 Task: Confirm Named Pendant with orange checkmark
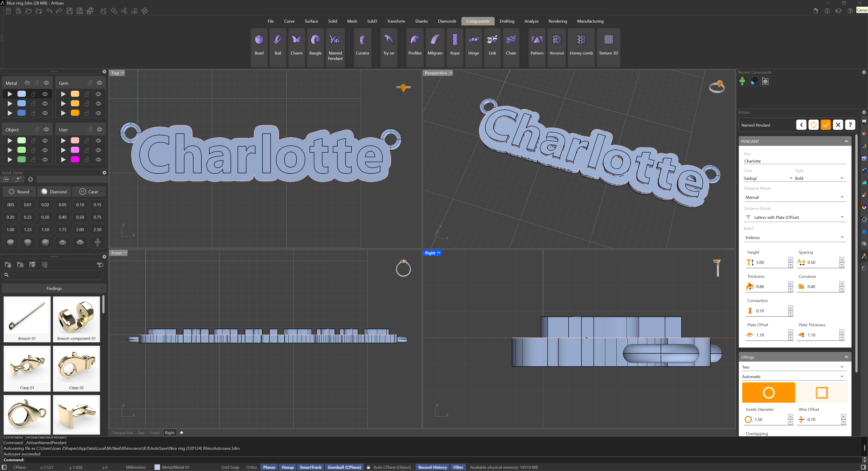825,125
